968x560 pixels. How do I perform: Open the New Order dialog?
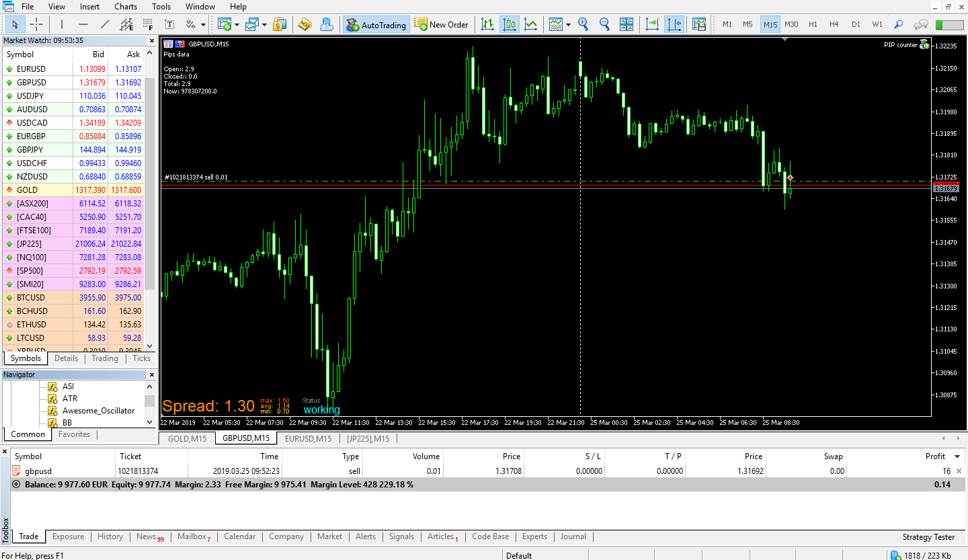(x=442, y=25)
